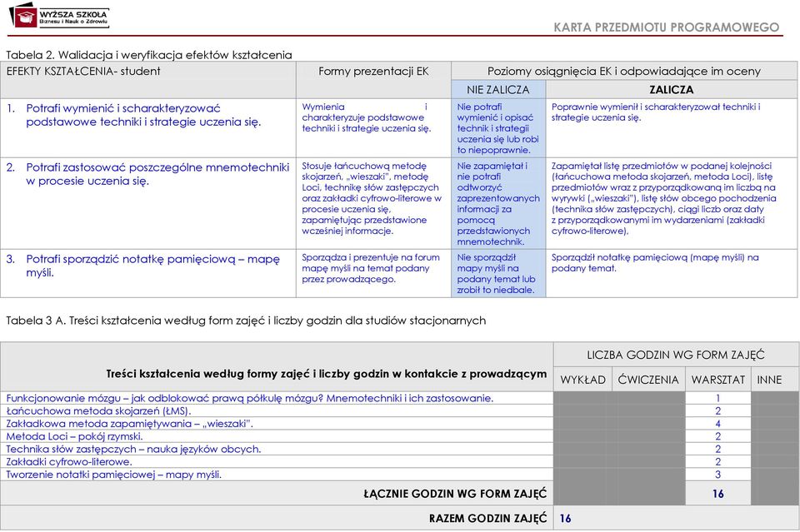Click the 'WARSZTAT' column header
Viewport: 800px width, 532px height.
click(717, 380)
